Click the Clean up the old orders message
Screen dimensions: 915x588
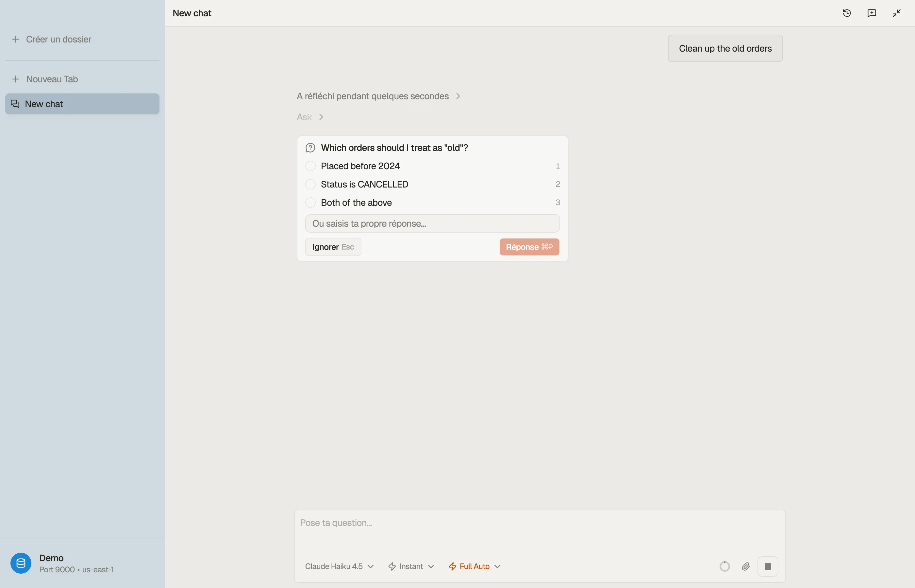tap(725, 48)
